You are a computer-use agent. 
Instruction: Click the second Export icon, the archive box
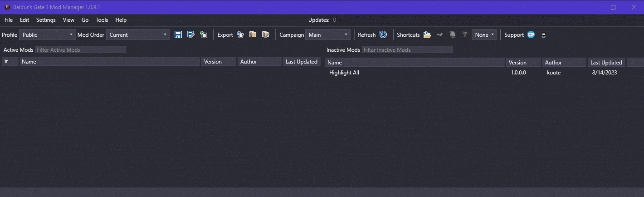[253, 35]
